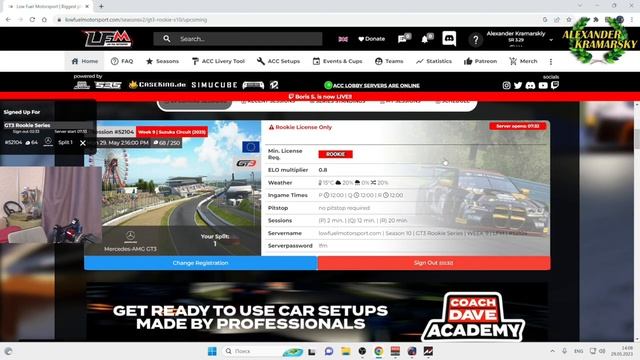Open the LFM logo home link
This screenshot has height=360, width=640.
tap(108, 39)
